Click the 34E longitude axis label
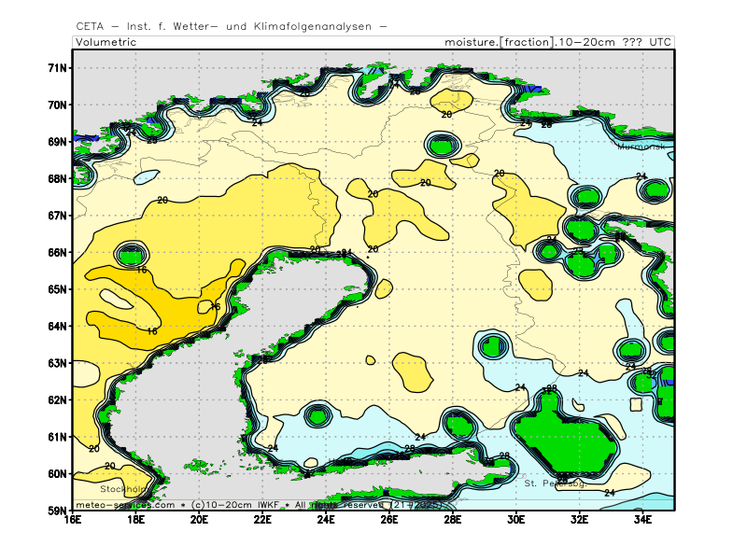 pyautogui.click(x=642, y=520)
